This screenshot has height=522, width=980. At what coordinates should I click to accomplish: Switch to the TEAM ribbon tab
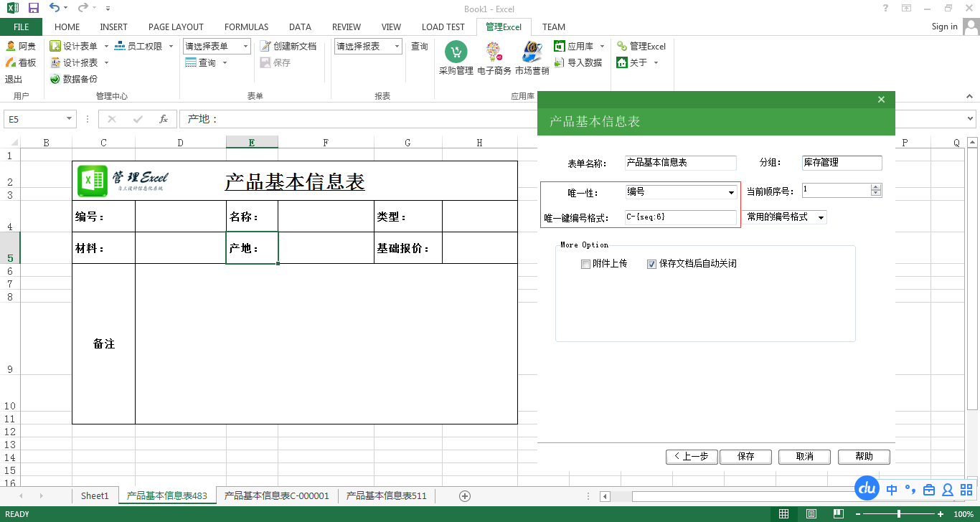[x=554, y=27]
